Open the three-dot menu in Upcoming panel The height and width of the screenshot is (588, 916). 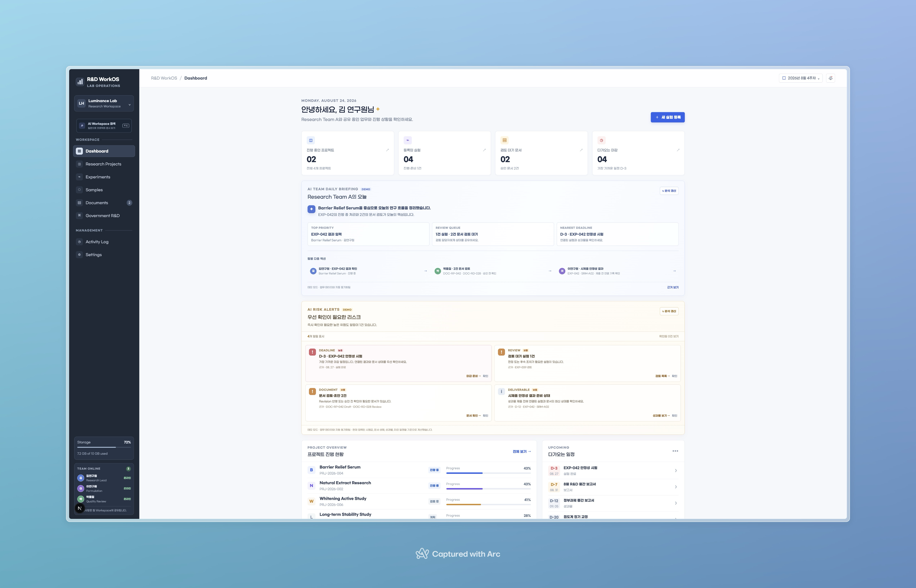pos(675,451)
